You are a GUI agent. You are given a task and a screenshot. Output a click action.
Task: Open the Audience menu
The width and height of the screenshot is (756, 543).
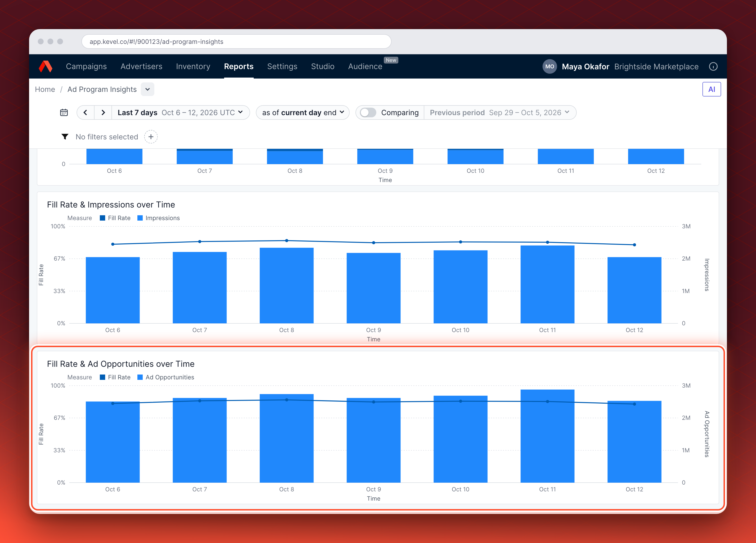point(365,66)
